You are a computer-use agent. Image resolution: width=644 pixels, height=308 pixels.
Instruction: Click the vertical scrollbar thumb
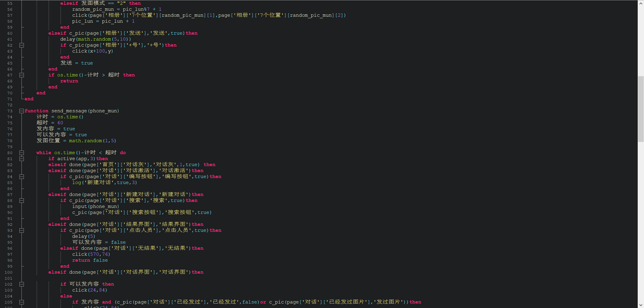click(641, 109)
